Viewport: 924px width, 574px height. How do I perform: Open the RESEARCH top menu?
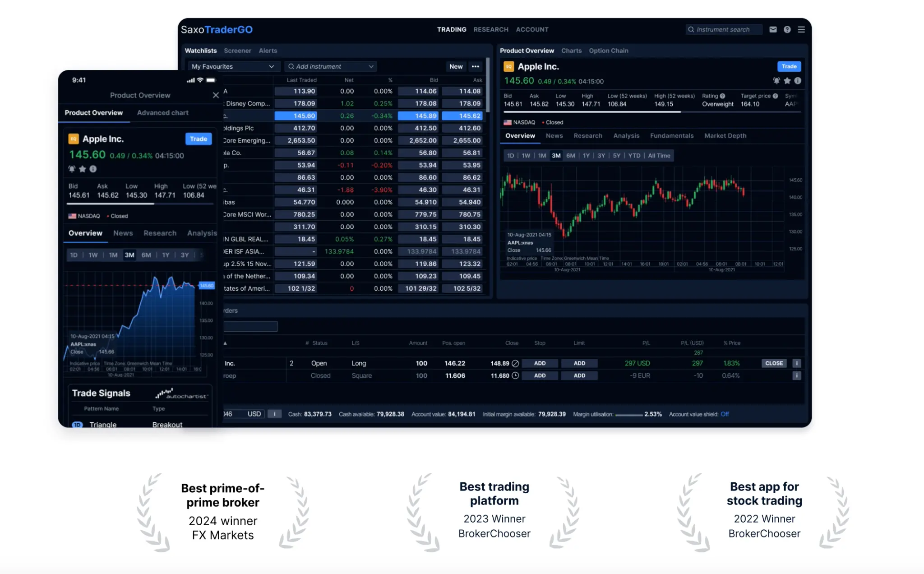click(491, 29)
